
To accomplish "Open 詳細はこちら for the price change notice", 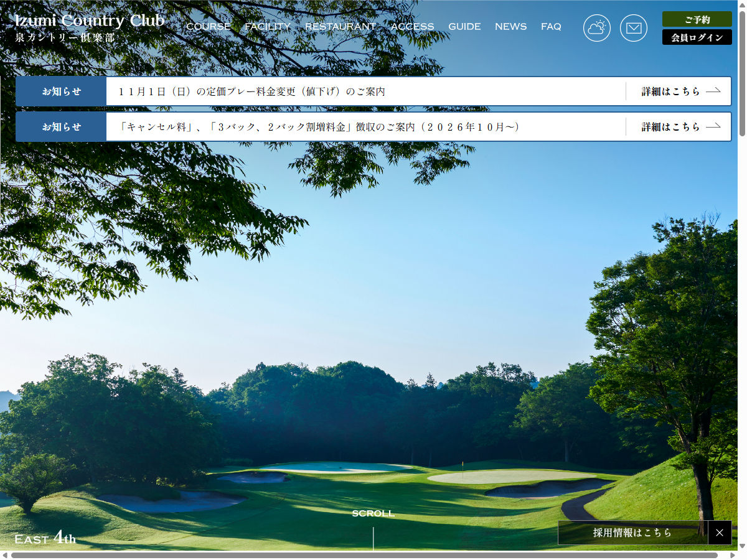I will point(681,91).
